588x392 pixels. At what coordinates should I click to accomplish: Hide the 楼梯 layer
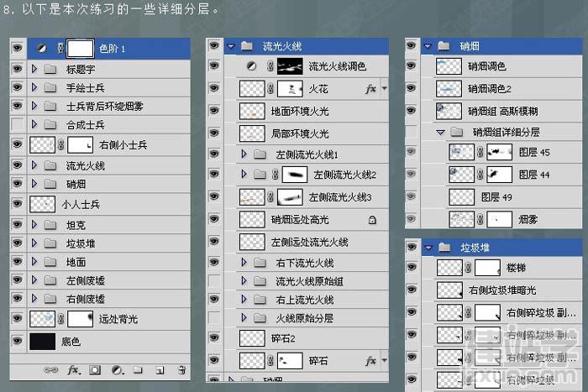click(x=412, y=267)
